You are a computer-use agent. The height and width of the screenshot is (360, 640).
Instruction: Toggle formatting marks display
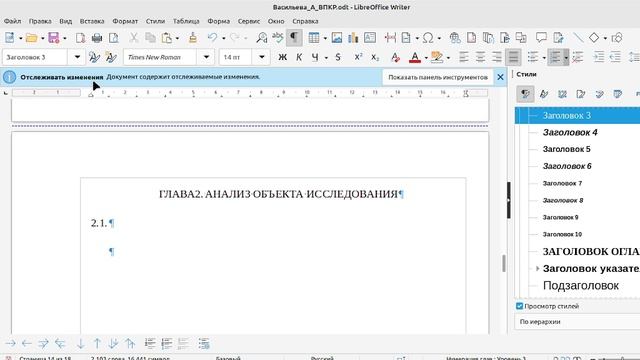pos(294,38)
